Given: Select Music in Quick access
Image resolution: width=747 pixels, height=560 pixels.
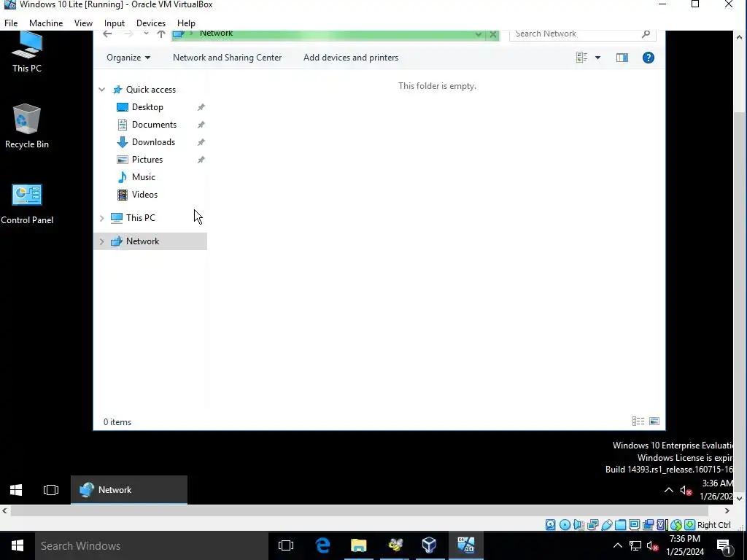Looking at the screenshot, I should pos(144,177).
